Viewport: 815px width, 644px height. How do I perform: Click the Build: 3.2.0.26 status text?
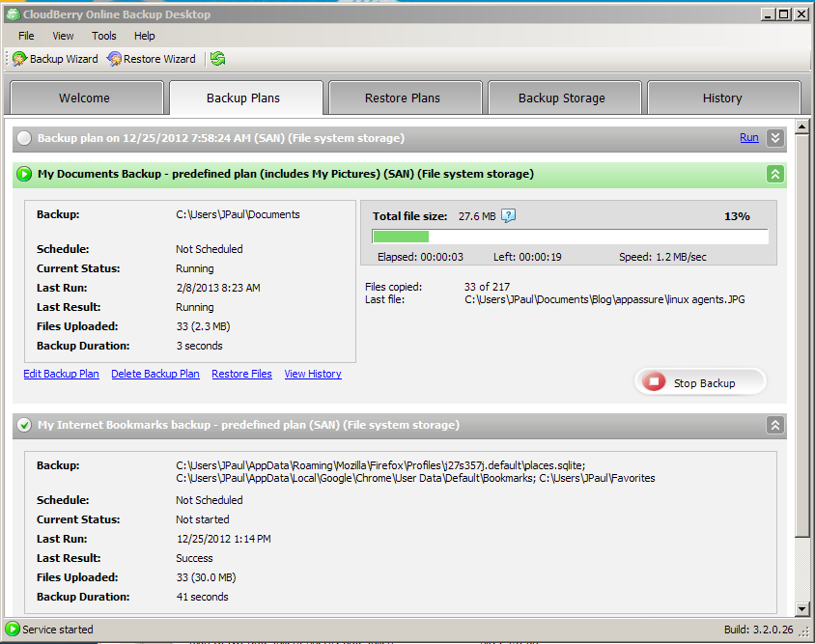coord(759,630)
